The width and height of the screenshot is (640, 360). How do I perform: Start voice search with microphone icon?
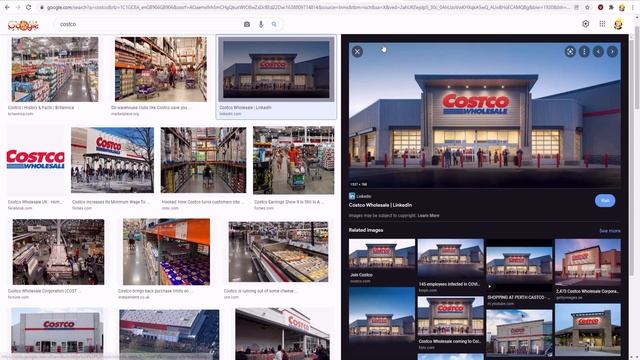[261, 24]
